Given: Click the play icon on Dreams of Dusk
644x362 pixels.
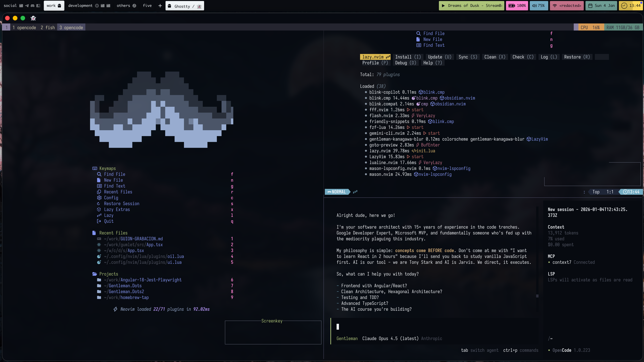Looking at the screenshot, I should [443, 6].
